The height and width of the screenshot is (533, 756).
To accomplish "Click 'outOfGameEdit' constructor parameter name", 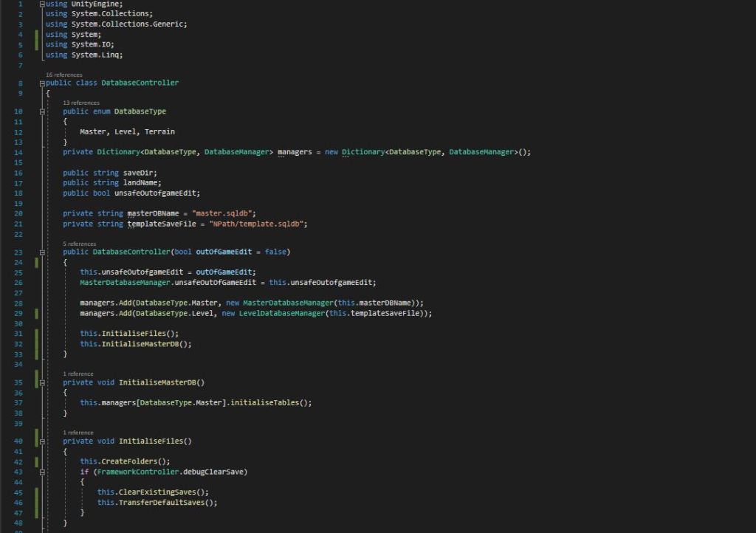I will coord(224,252).
